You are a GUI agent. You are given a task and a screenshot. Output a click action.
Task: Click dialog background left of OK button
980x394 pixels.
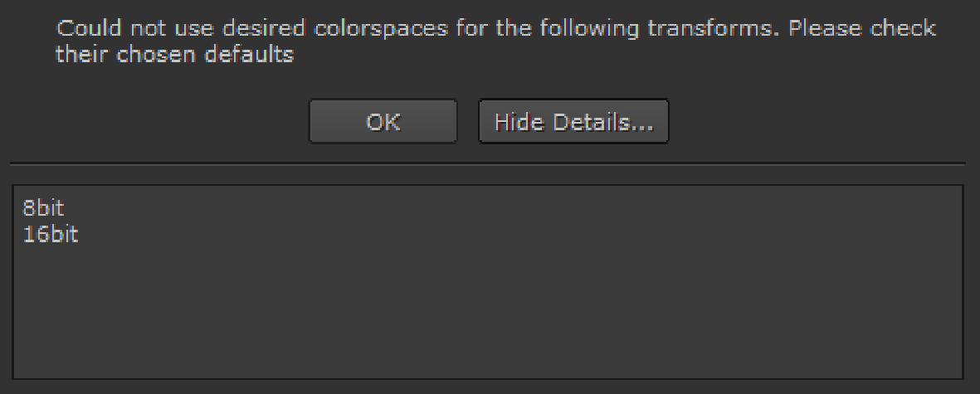pyautogui.click(x=166, y=122)
